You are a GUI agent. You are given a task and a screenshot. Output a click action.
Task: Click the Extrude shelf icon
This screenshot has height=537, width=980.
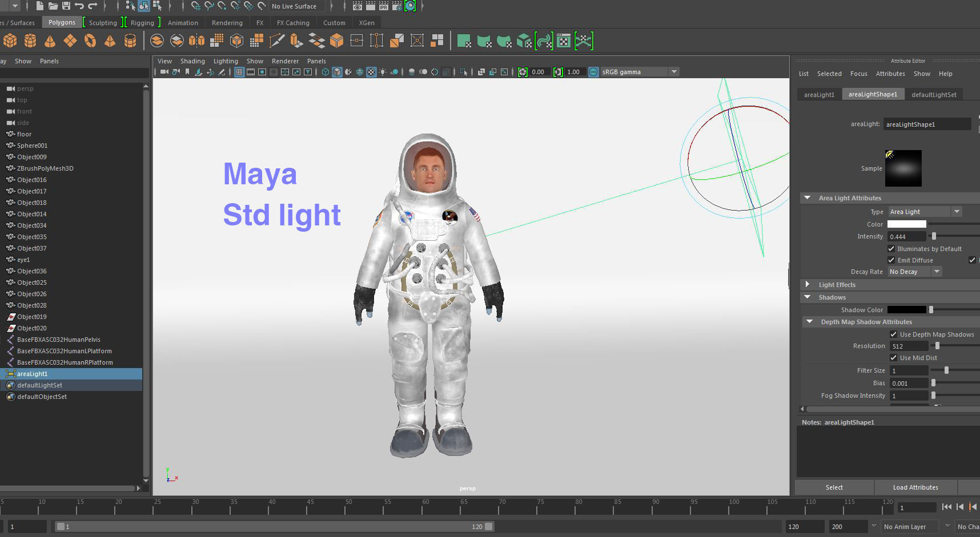click(296, 41)
